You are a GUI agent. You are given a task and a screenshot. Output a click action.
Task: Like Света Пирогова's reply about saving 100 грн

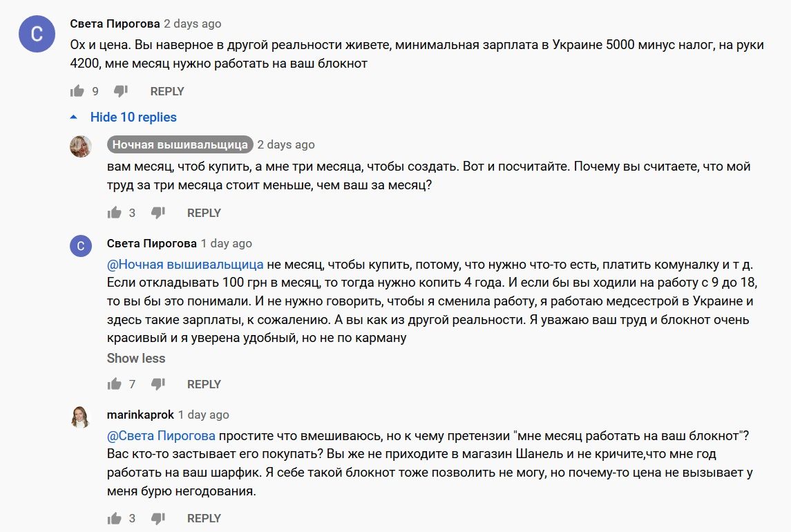coord(115,384)
